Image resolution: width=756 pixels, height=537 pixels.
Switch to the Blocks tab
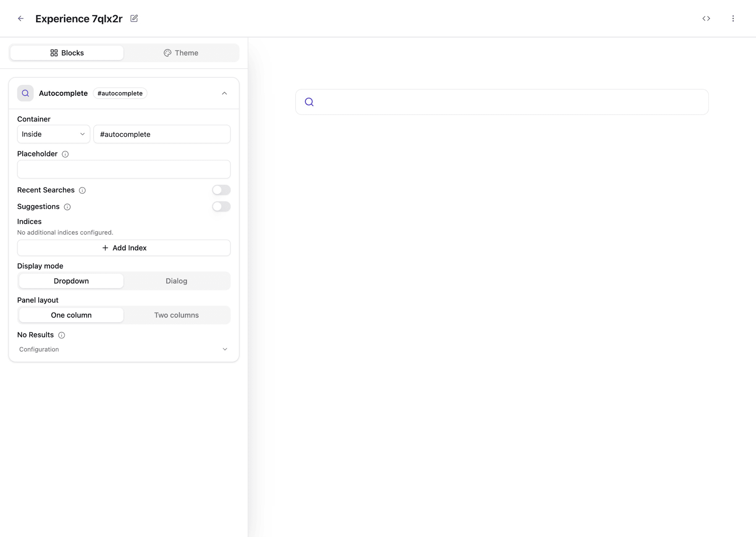[67, 53]
